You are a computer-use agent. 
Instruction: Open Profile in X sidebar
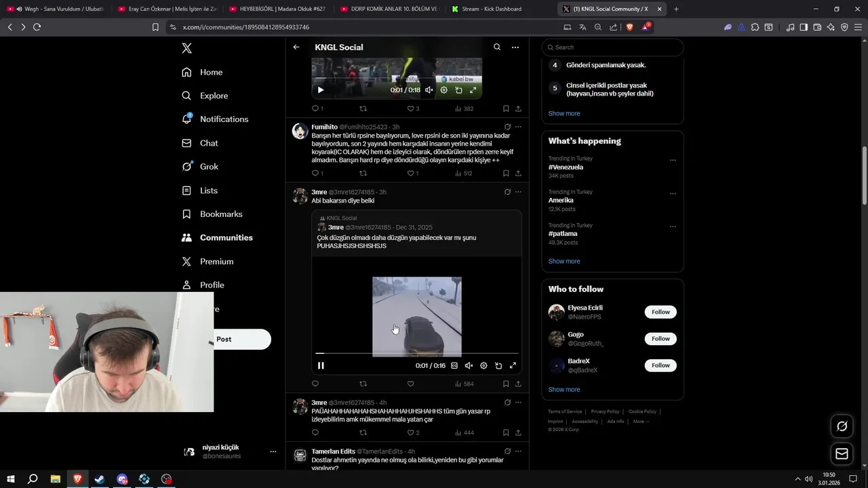tap(203, 285)
